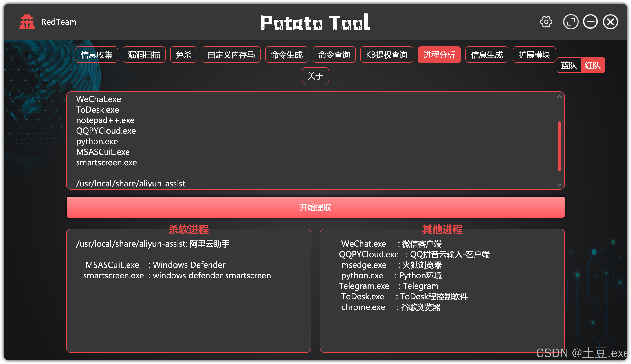Screen dimensions: 631x364
Task: Click the RedTeam hacker logo icon
Action: click(x=27, y=22)
